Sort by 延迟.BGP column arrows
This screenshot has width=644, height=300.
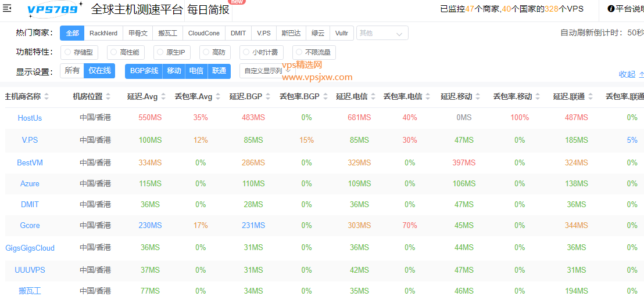click(268, 97)
